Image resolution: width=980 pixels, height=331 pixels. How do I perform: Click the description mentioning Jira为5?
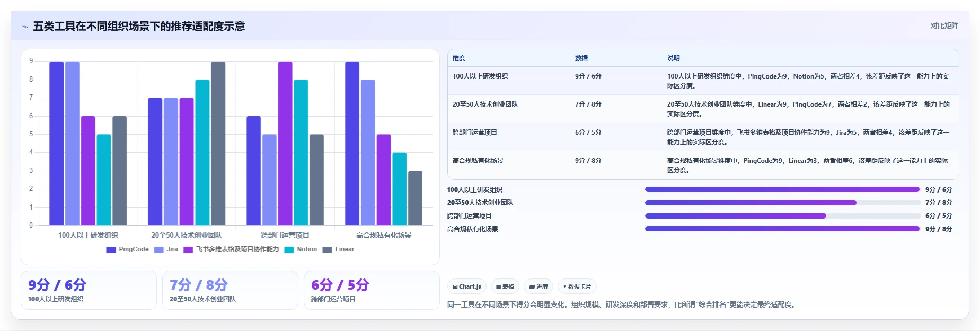pos(808,137)
